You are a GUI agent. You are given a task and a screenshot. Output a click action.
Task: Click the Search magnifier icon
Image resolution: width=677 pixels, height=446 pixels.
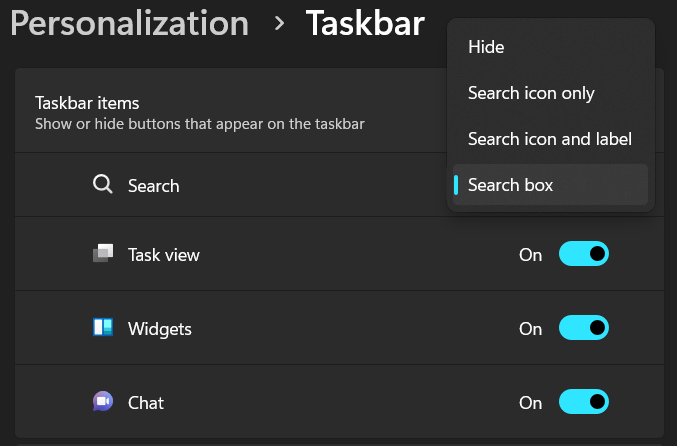(102, 185)
